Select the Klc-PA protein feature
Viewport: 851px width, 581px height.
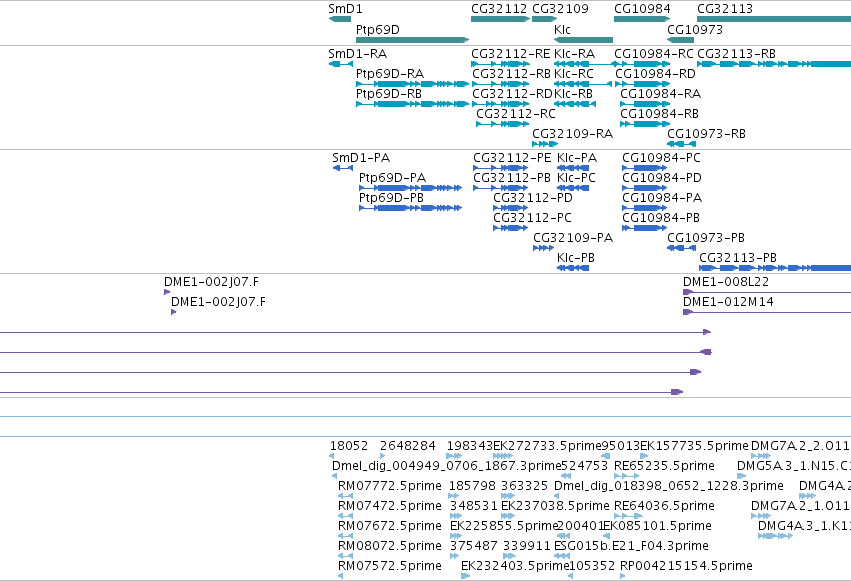(573, 168)
